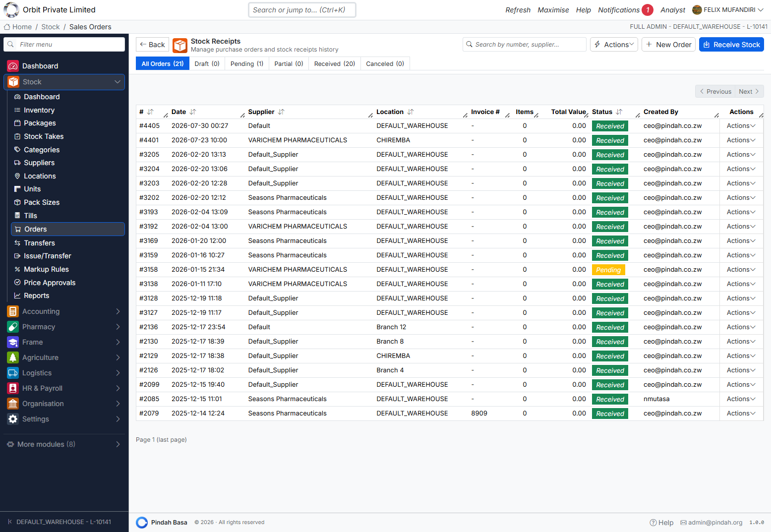
Task: Click the New Order button
Action: point(668,45)
